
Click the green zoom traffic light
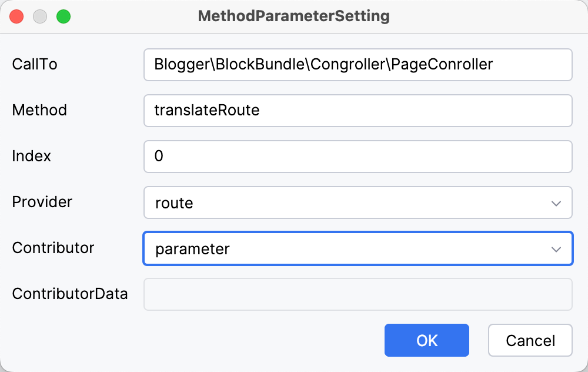pos(63,16)
